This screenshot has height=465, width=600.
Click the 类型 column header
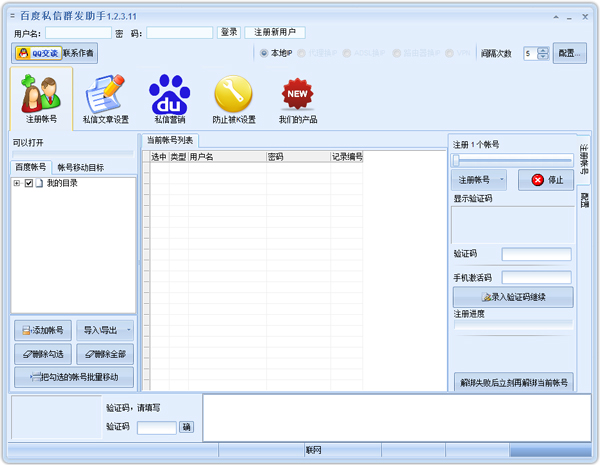pos(178,157)
